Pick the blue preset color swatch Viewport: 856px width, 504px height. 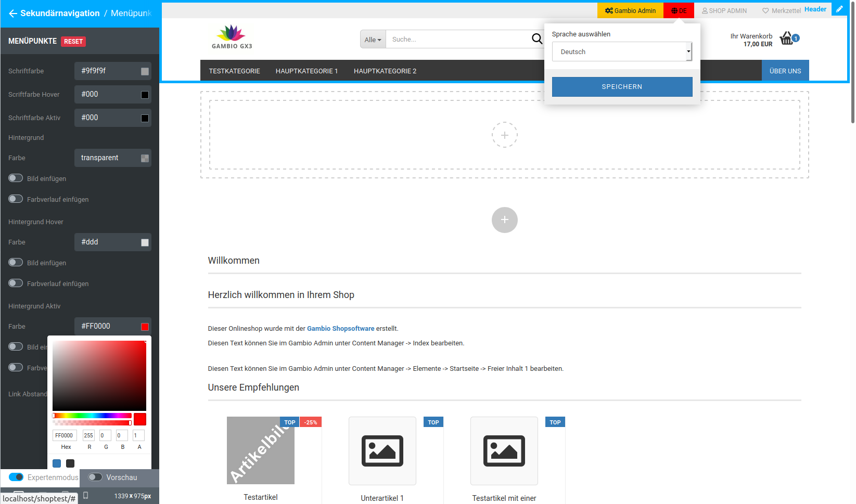57,463
